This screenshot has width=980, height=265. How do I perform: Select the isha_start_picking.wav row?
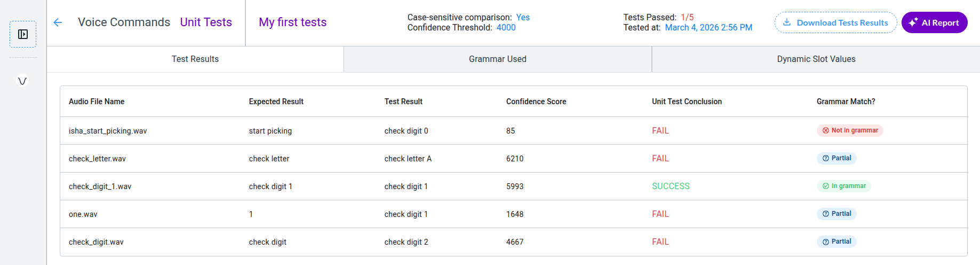pyautogui.click(x=108, y=131)
